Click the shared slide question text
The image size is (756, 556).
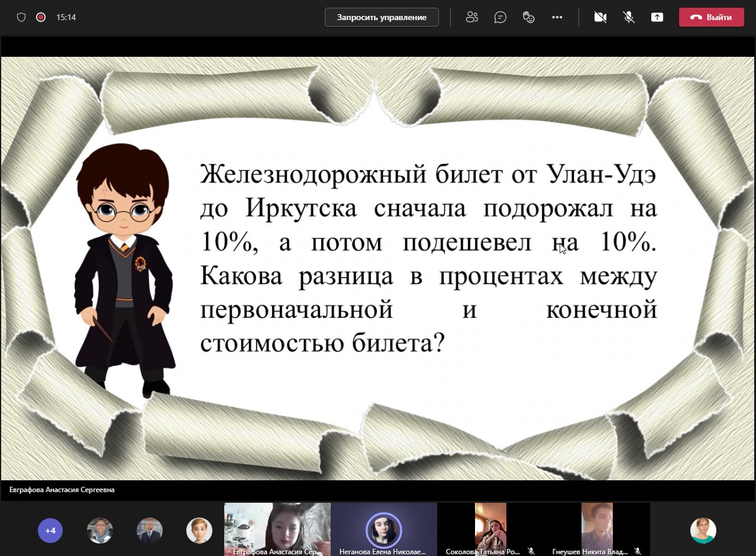pos(428,258)
